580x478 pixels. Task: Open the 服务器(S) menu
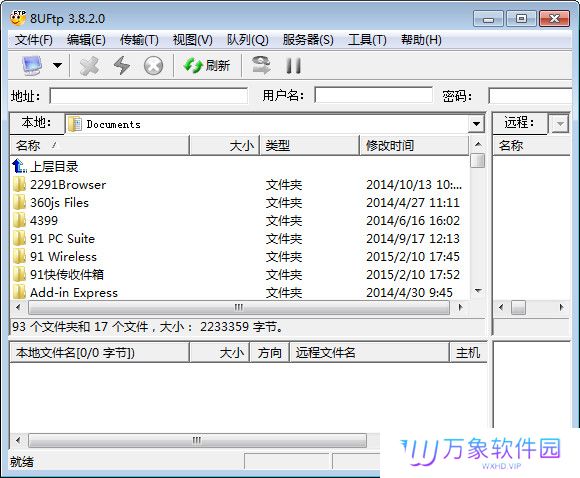click(x=308, y=40)
